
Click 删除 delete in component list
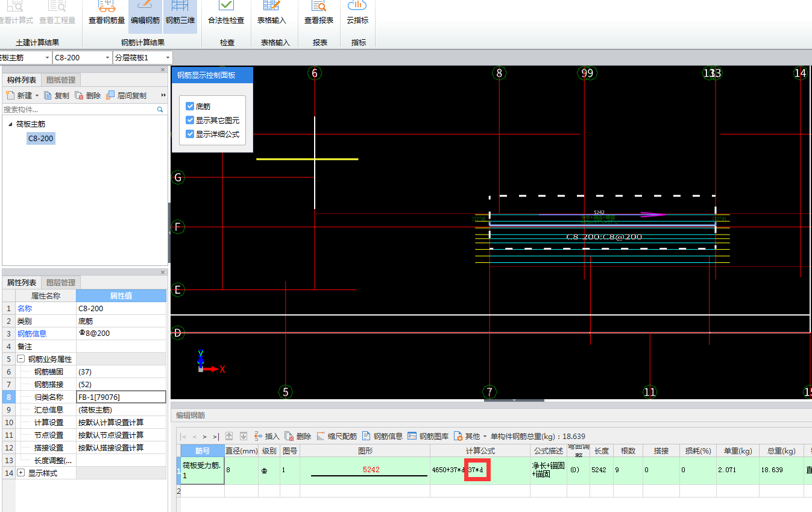pos(88,95)
